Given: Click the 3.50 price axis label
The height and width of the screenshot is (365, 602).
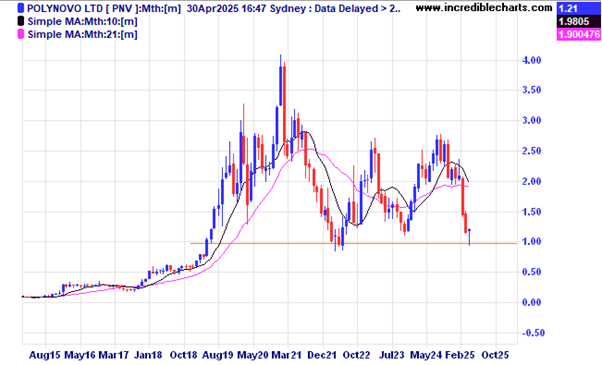Looking at the screenshot, I should coord(531,90).
